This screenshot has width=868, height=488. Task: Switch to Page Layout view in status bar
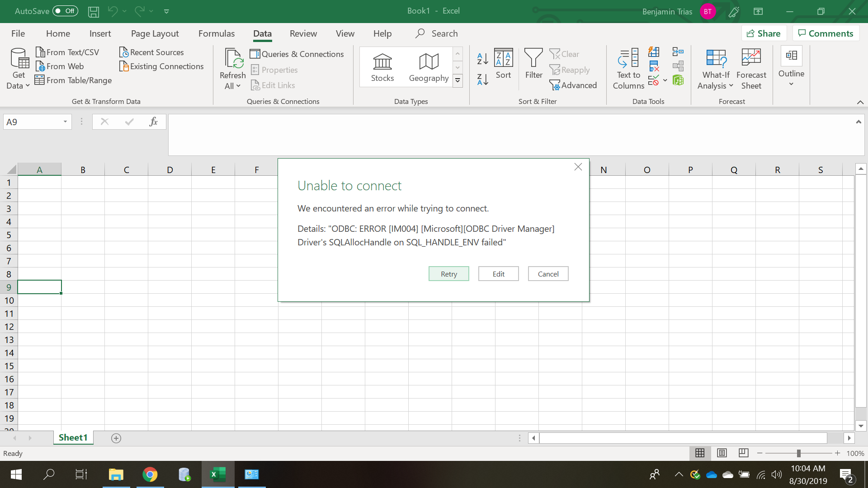coord(722,453)
